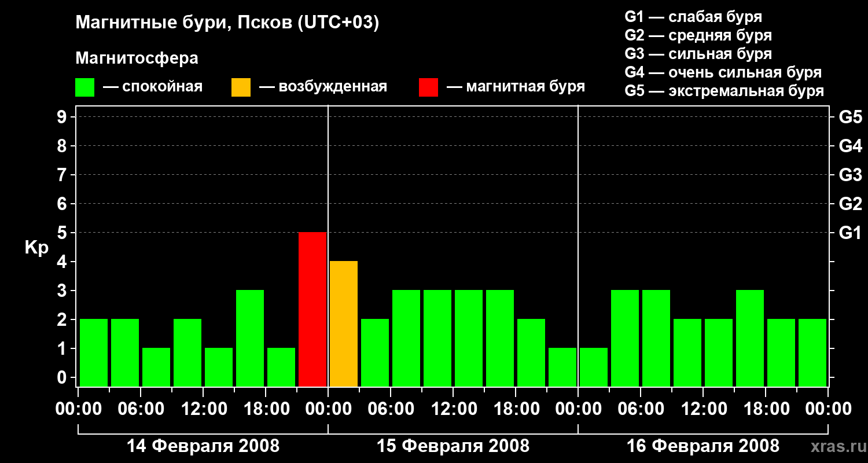Image resolution: width=868 pixels, height=463 pixels.
Task: Click the 'возбужденная' legend text
Action: [333, 87]
